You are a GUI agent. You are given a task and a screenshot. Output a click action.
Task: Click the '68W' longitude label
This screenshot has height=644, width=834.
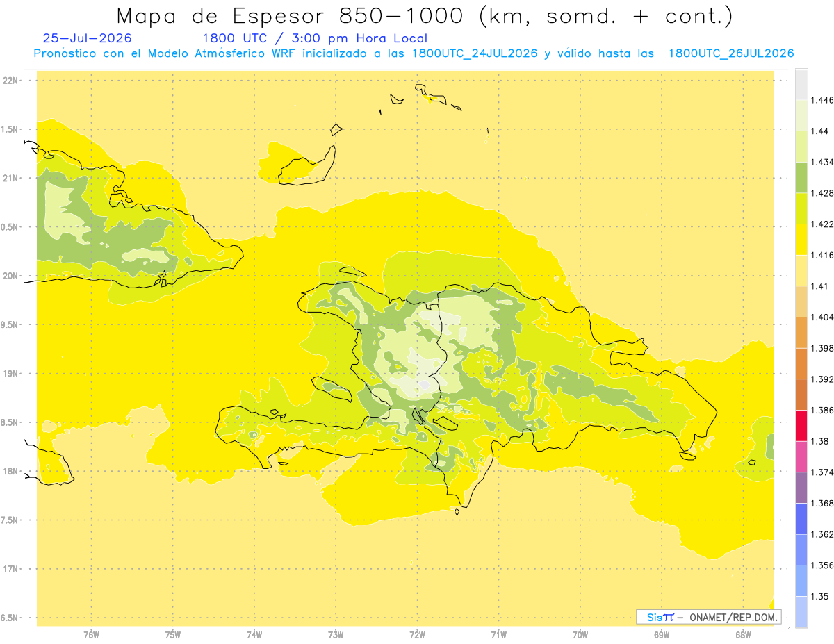coord(743,634)
